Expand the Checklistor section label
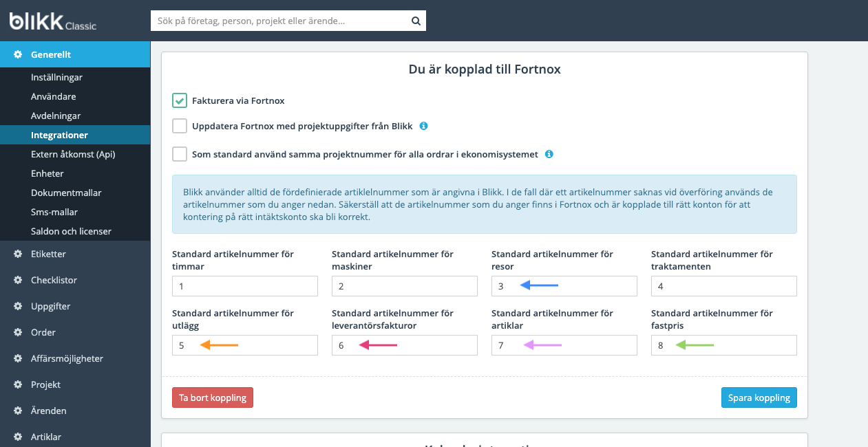Image resolution: width=868 pixels, height=447 pixels. pos(54,280)
